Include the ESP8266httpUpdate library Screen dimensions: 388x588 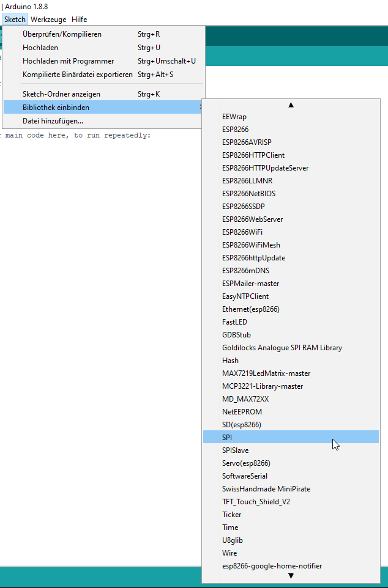[291, 257]
